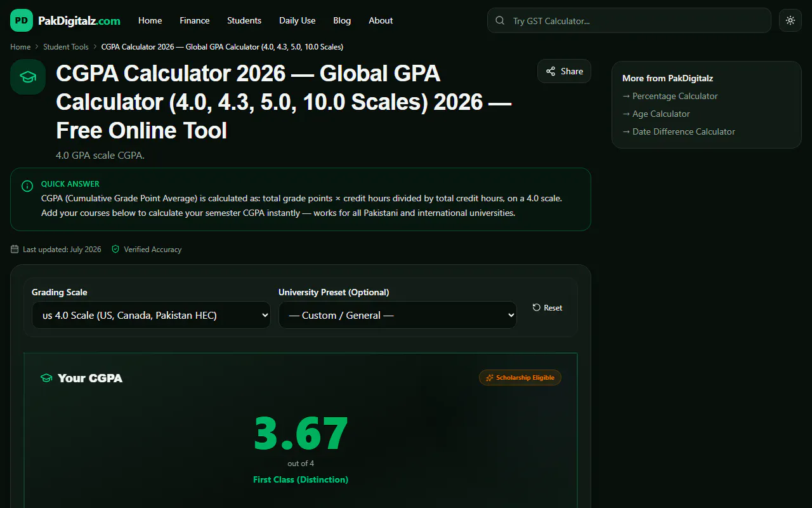The width and height of the screenshot is (812, 508).
Task: Click the 'out of 4' text
Action: click(301, 464)
